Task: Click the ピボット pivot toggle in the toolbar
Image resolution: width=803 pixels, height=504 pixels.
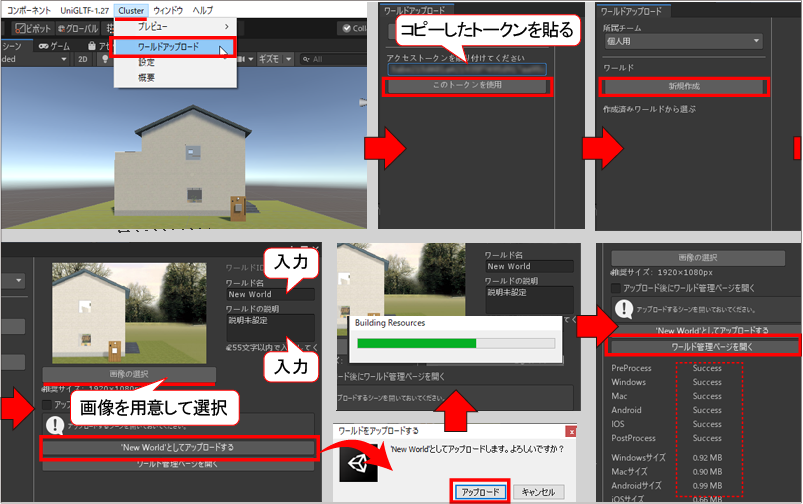Action: tap(33, 29)
